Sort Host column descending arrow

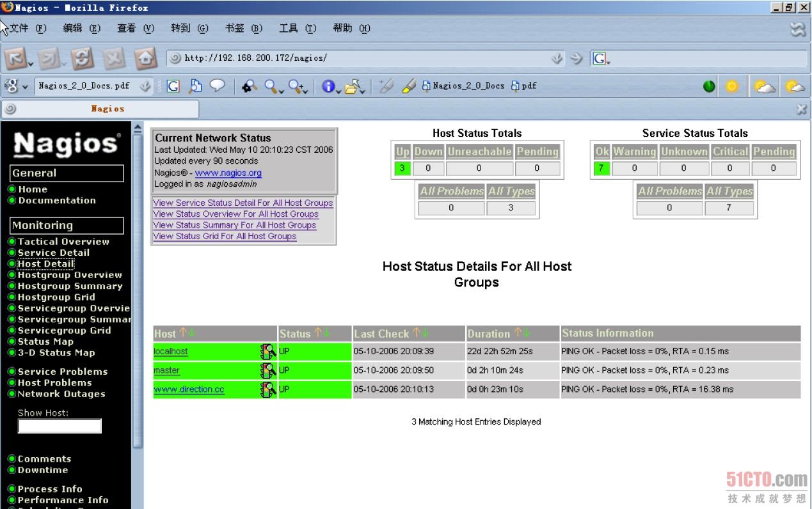point(191,333)
